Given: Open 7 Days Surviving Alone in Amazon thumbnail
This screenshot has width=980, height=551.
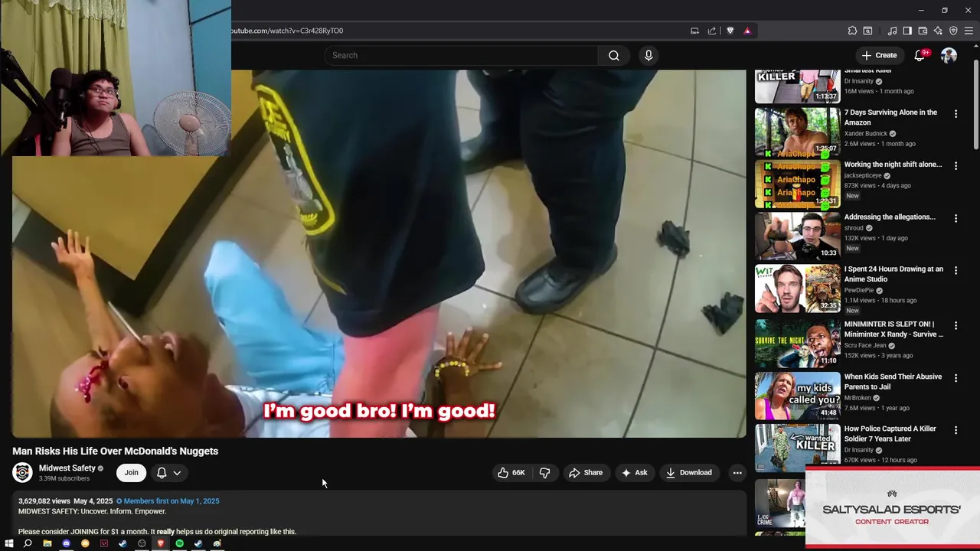Looking at the screenshot, I should (x=797, y=132).
